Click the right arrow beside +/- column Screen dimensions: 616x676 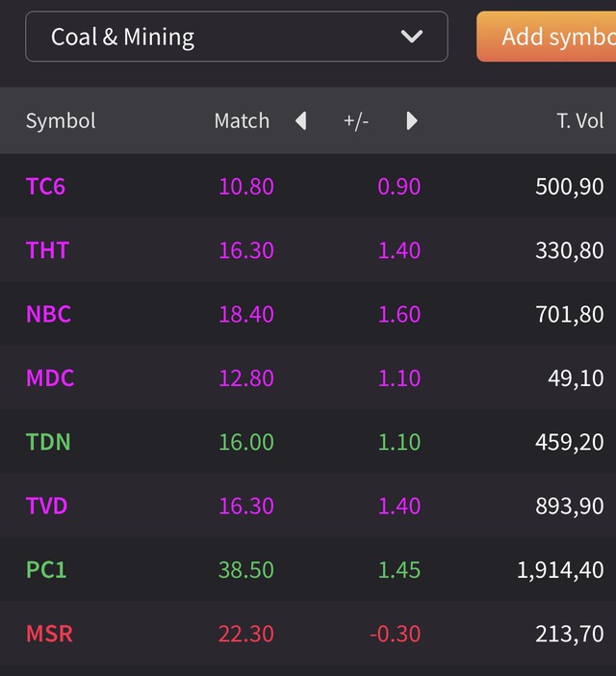click(412, 120)
